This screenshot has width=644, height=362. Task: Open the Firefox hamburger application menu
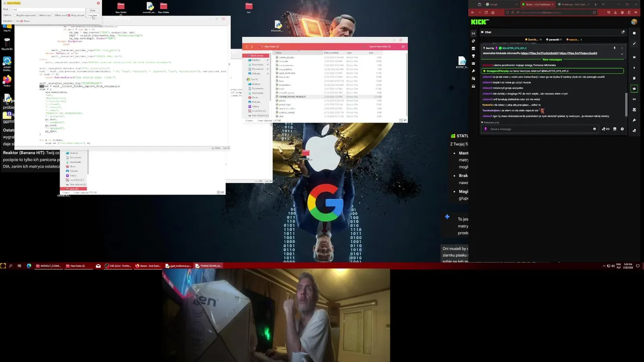coord(635,13)
